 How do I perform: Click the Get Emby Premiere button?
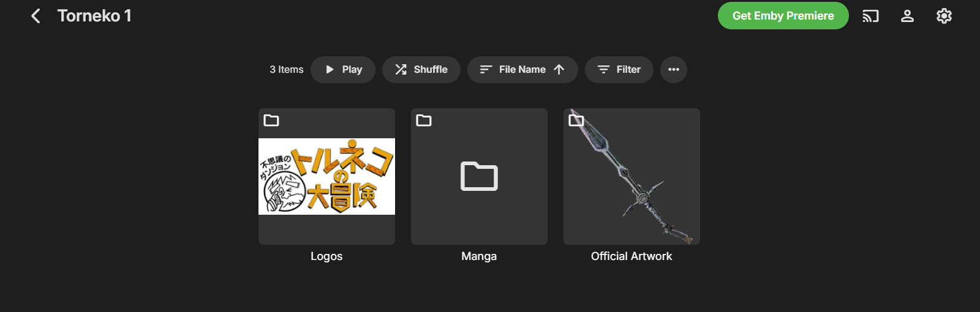click(783, 16)
